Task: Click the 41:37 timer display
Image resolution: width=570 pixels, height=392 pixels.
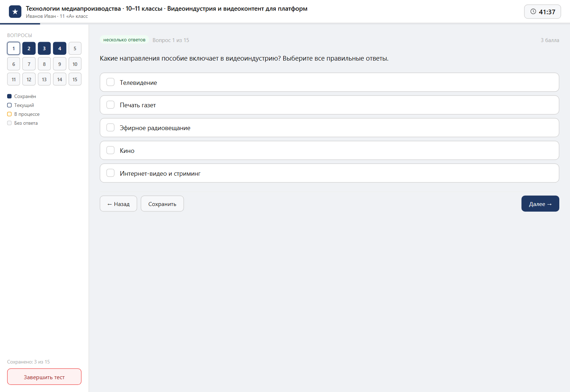Action: coord(543,12)
